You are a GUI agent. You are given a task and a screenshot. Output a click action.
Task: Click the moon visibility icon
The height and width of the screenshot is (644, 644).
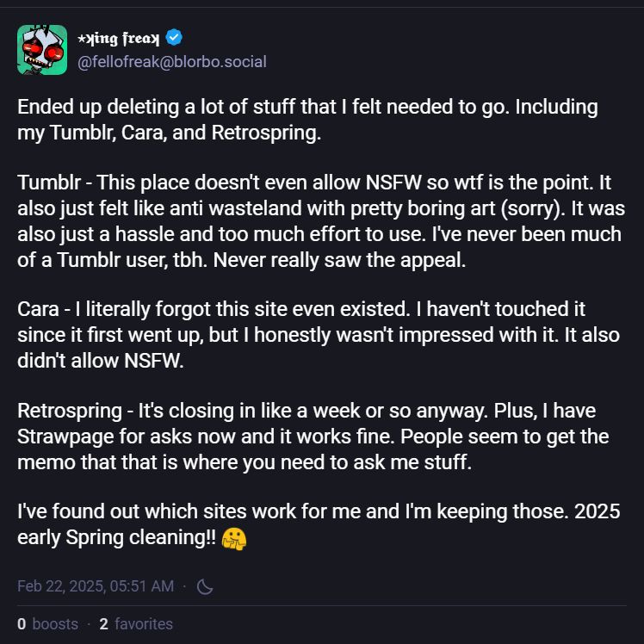click(x=205, y=586)
